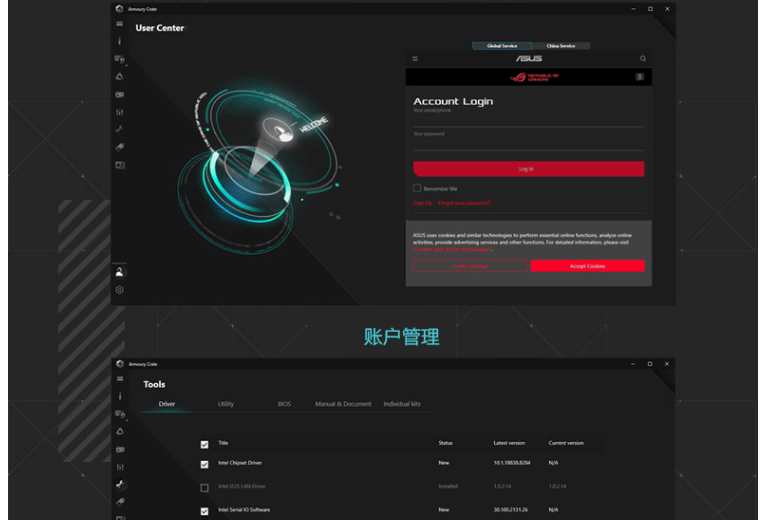Open Featured tag icon in Tools window sidebar
Viewport: 761px width, 520px height.
tap(120, 502)
